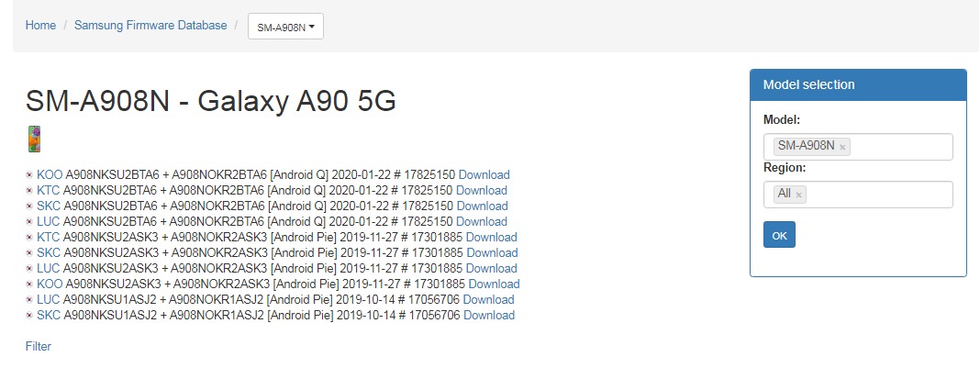The image size is (980, 368).
Task: Download the LUC A908NKSU1ASJ2 Android Pie firmware
Action: point(488,299)
